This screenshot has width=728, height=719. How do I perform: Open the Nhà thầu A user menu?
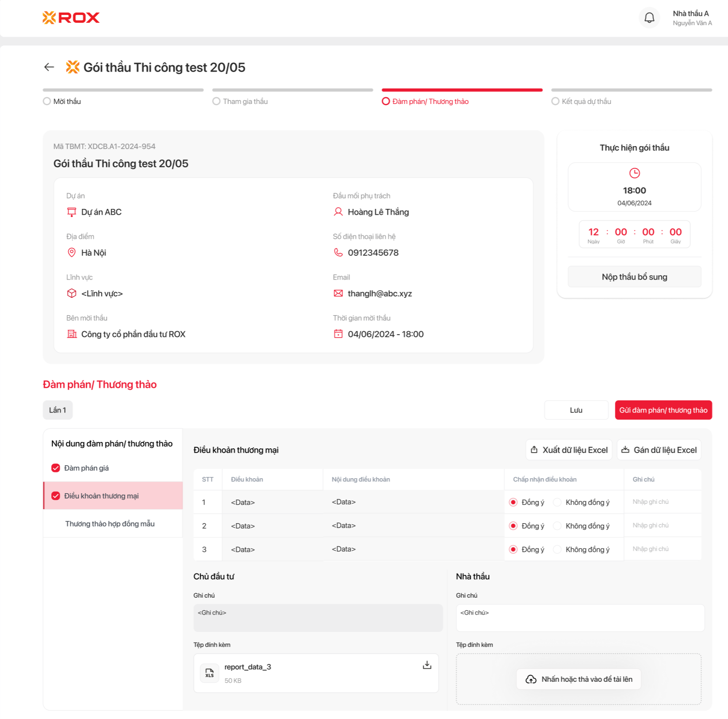click(692, 18)
